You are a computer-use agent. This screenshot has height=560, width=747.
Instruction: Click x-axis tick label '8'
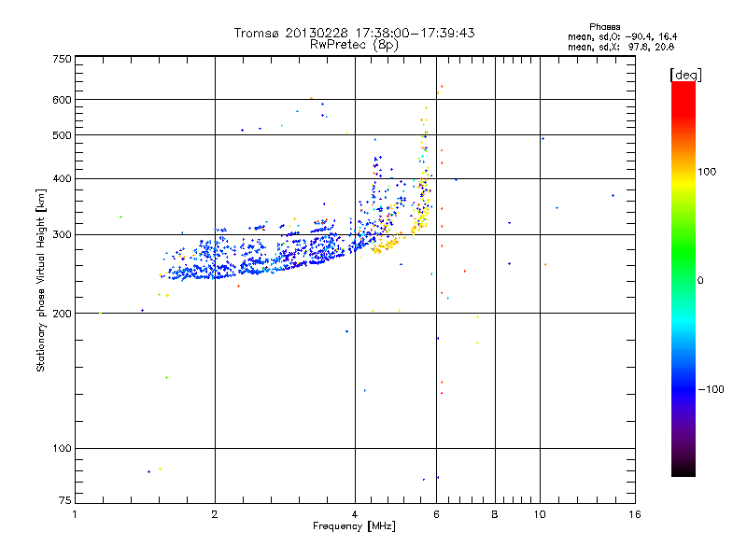pyautogui.click(x=495, y=514)
